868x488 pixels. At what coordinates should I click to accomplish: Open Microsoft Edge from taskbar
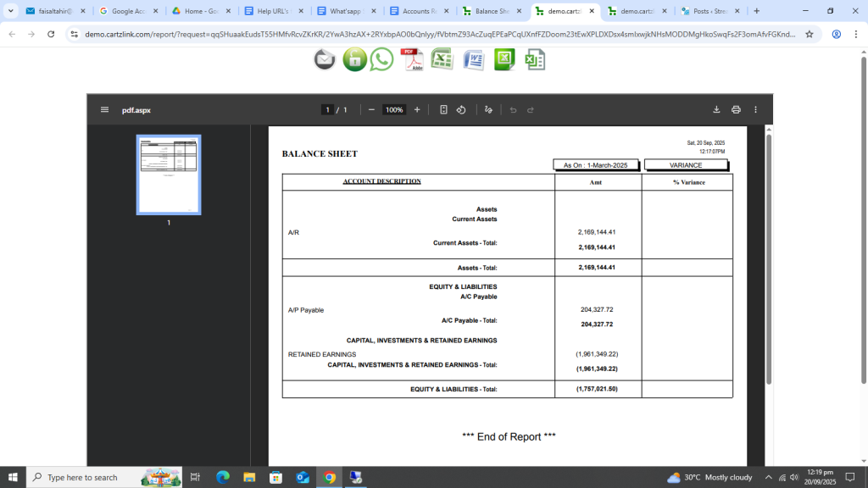223,477
